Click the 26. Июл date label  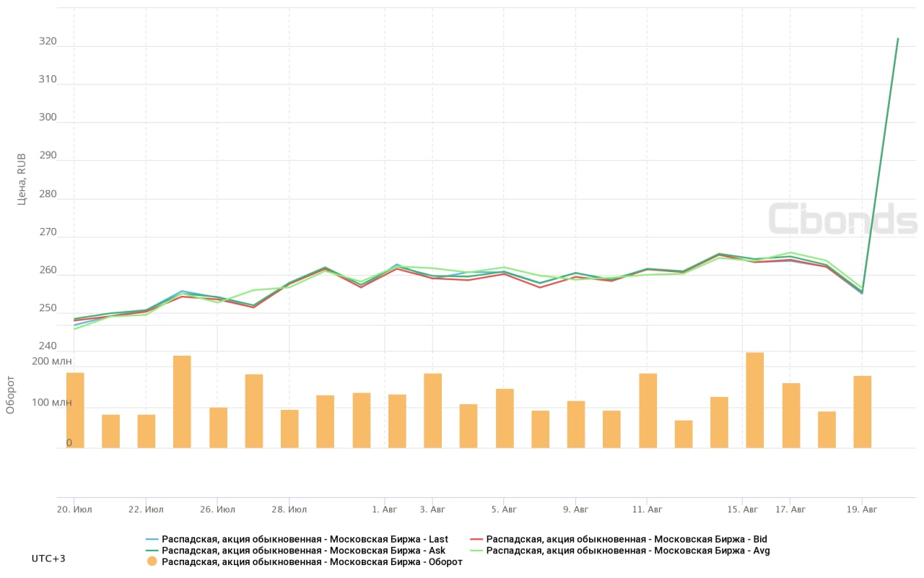tap(217, 509)
